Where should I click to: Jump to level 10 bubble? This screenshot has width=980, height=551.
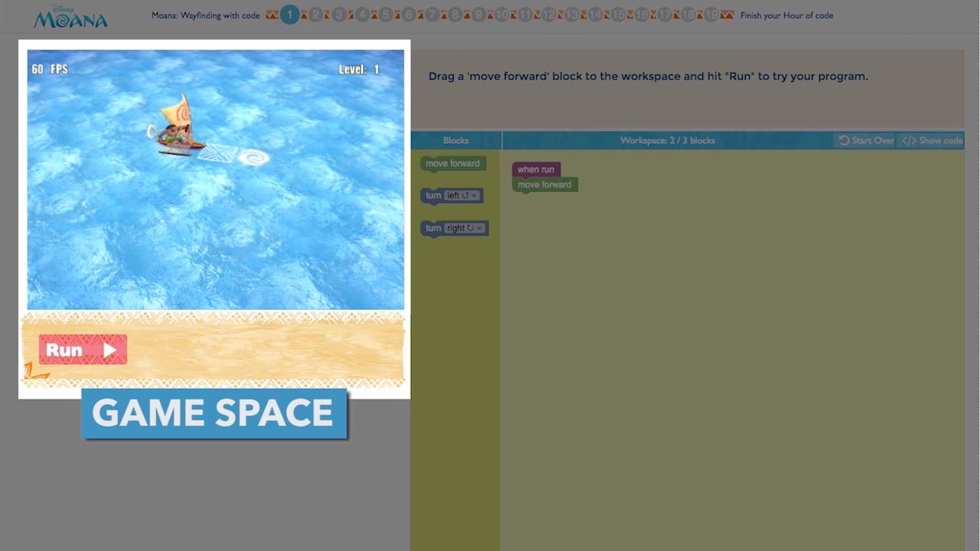click(x=502, y=15)
